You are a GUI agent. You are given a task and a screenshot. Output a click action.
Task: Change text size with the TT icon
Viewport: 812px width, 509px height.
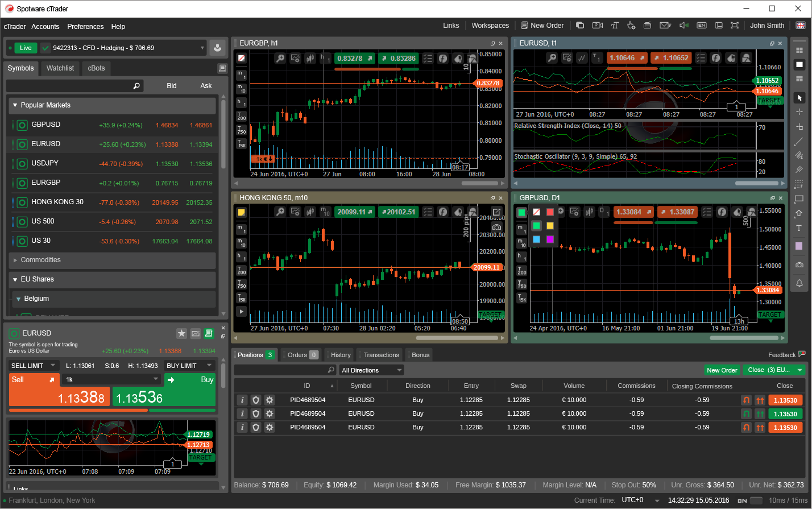click(x=615, y=26)
